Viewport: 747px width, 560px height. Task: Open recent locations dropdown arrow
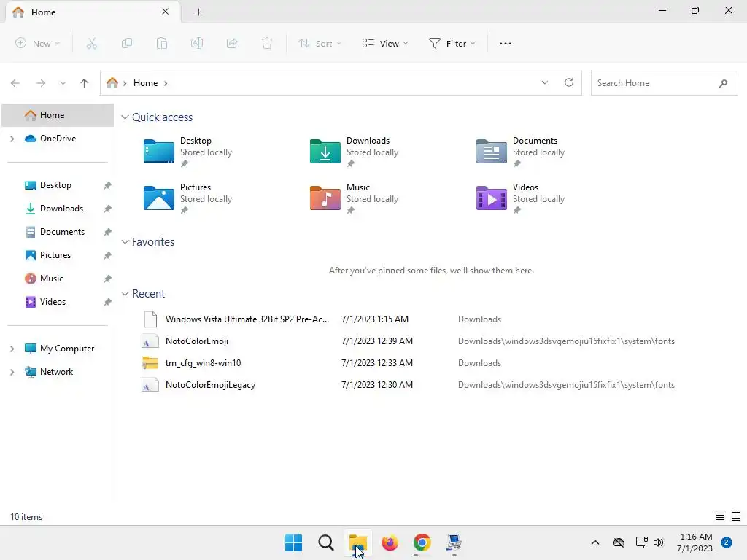(63, 83)
